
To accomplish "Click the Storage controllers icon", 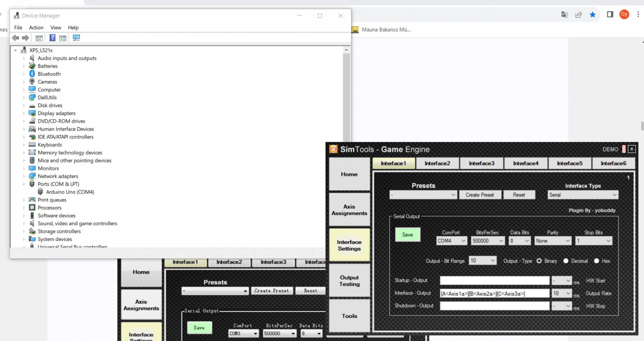I will point(32,232).
